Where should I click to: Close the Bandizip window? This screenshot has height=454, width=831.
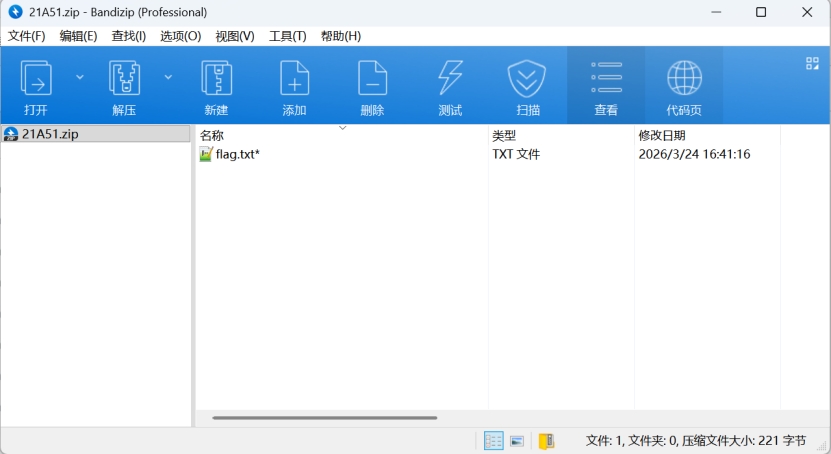tap(807, 12)
